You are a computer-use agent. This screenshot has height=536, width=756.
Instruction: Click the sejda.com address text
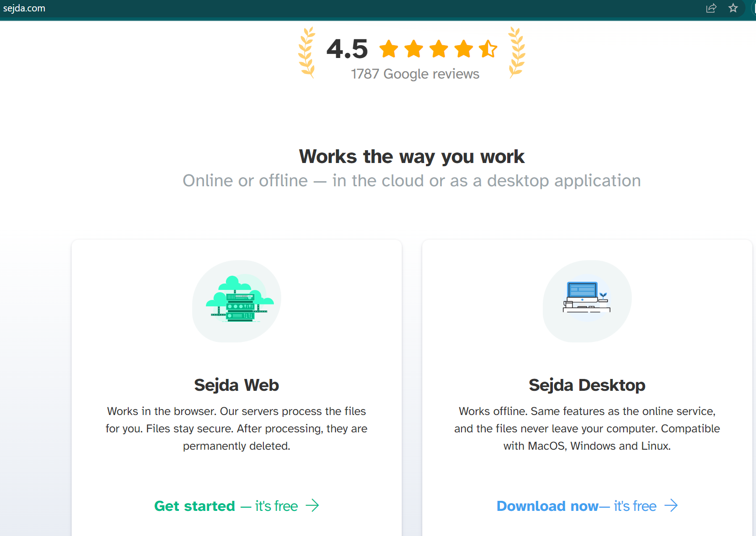point(24,8)
